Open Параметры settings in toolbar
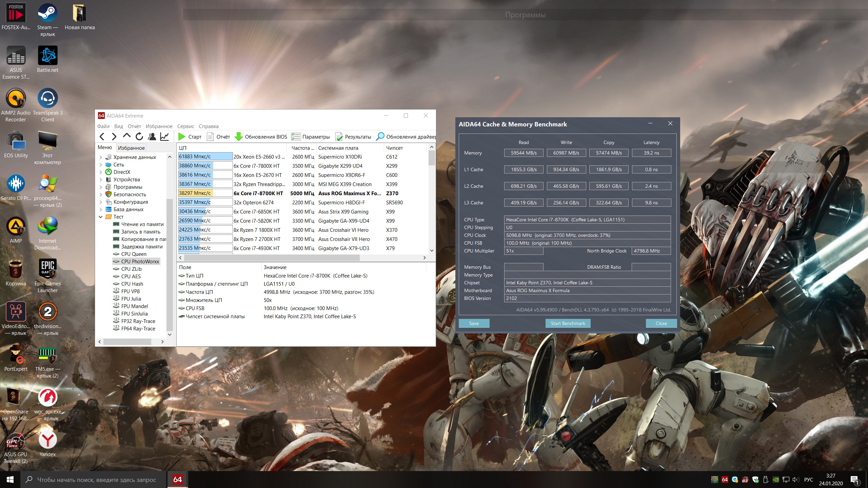868x488 pixels. [x=311, y=137]
